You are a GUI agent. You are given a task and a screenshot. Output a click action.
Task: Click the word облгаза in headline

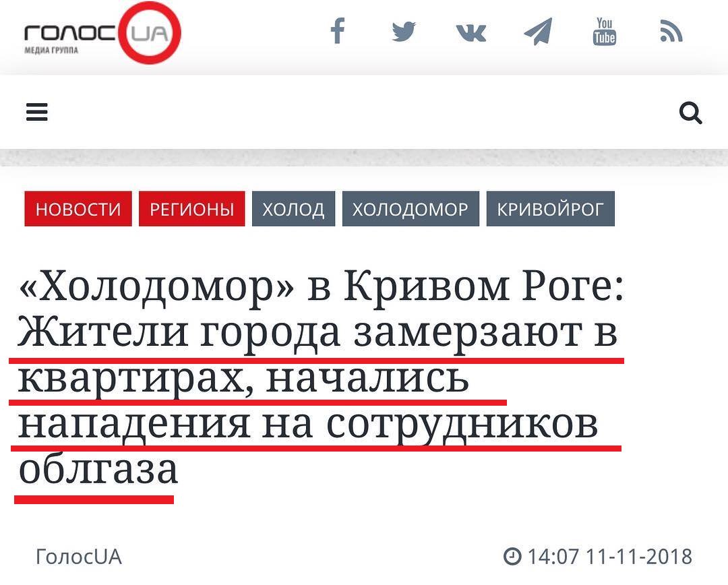click(98, 468)
